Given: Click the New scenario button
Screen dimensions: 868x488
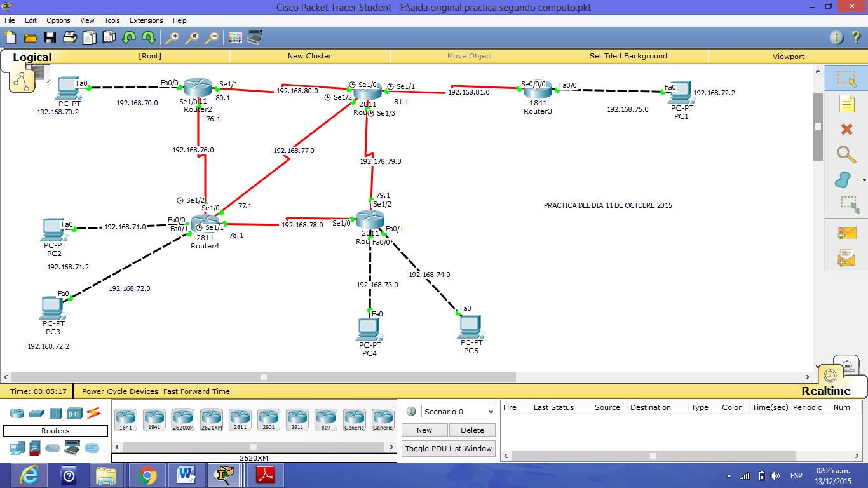Looking at the screenshot, I should [424, 430].
